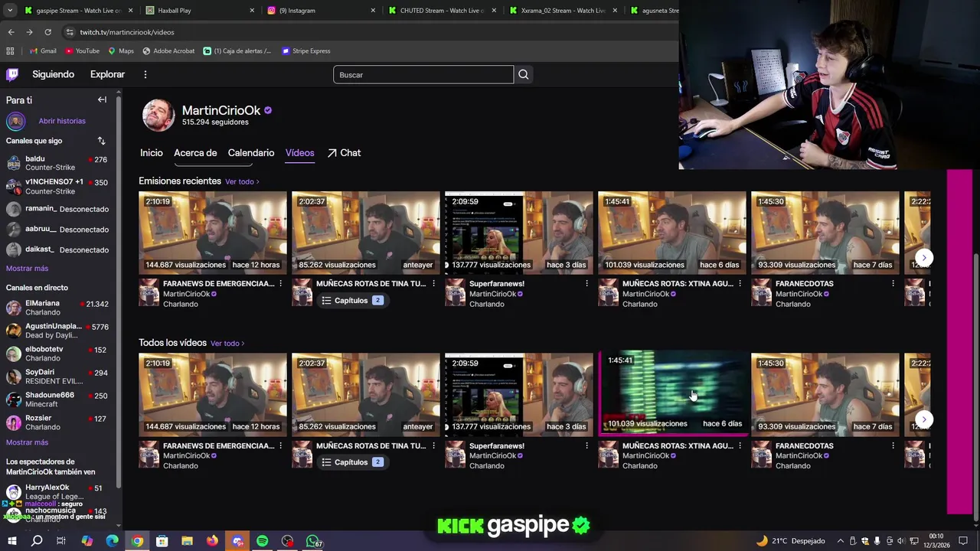Click the browser address bar URL
This screenshot has height=551, width=980.
127,32
